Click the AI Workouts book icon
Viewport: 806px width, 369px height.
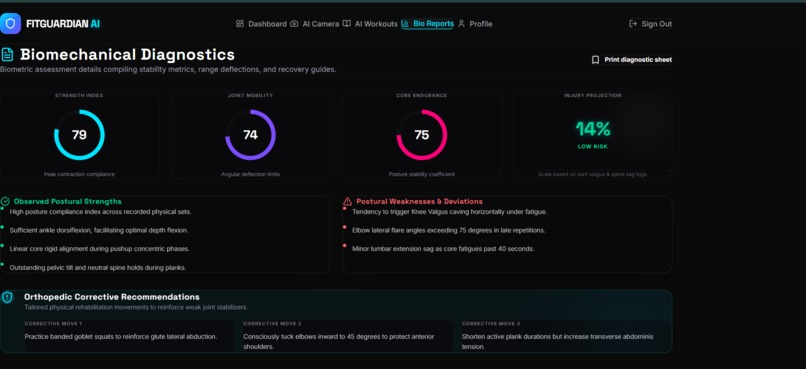[x=347, y=24]
